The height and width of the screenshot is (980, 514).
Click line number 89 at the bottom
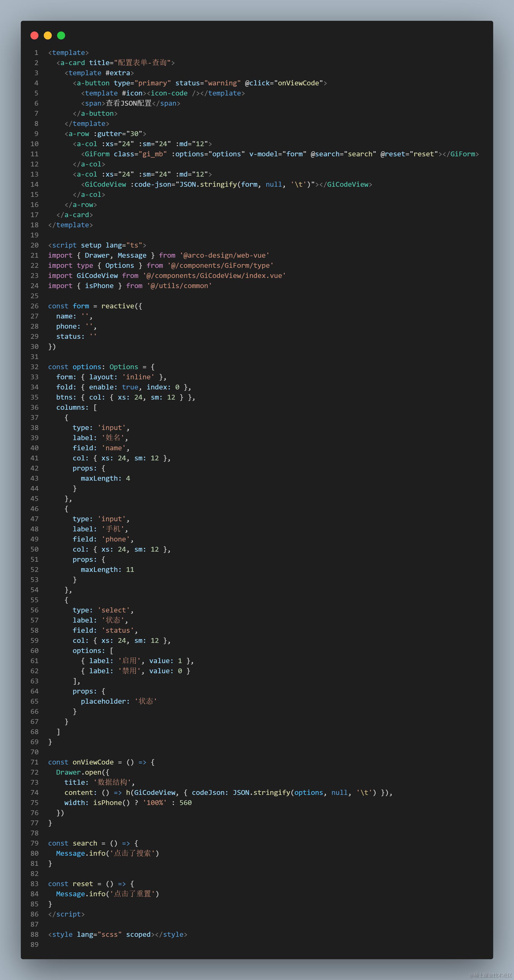35,945
